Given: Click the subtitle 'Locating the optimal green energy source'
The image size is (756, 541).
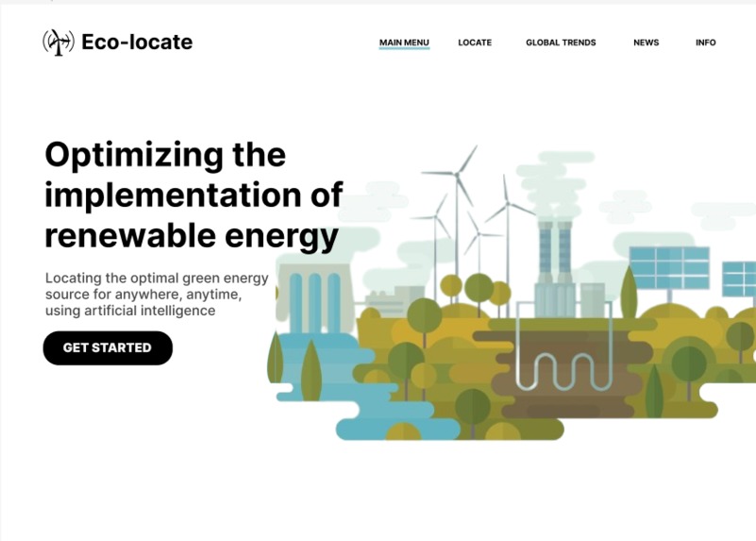Looking at the screenshot, I should [x=157, y=295].
